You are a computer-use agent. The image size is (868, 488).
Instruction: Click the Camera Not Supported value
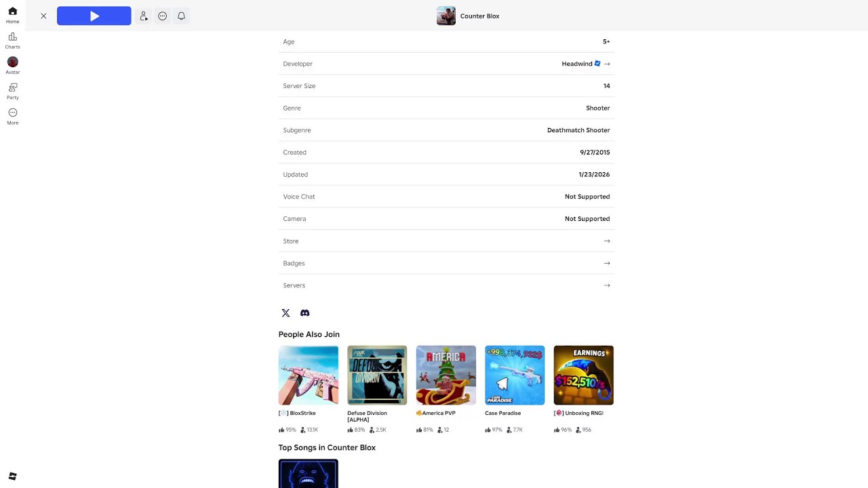click(587, 219)
